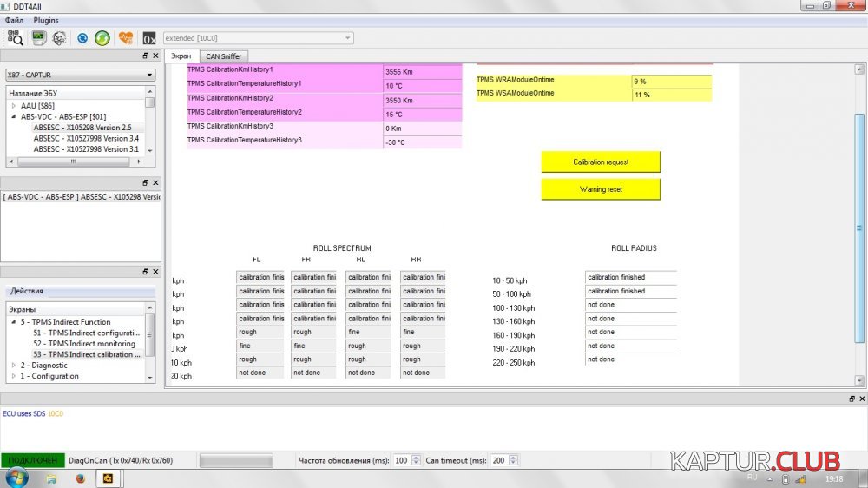Click the DDT4All taskbar icon
Image resolution: width=868 pixels, height=488 pixels.
tap(108, 478)
